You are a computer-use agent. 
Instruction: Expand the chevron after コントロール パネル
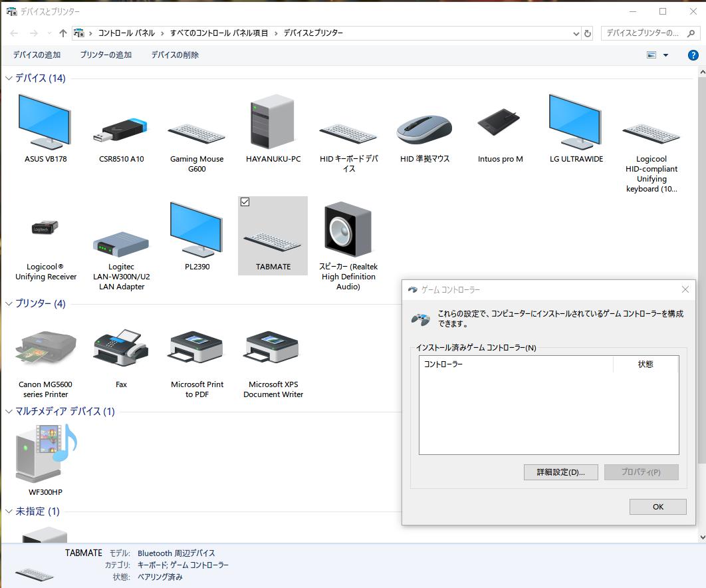coord(162,33)
